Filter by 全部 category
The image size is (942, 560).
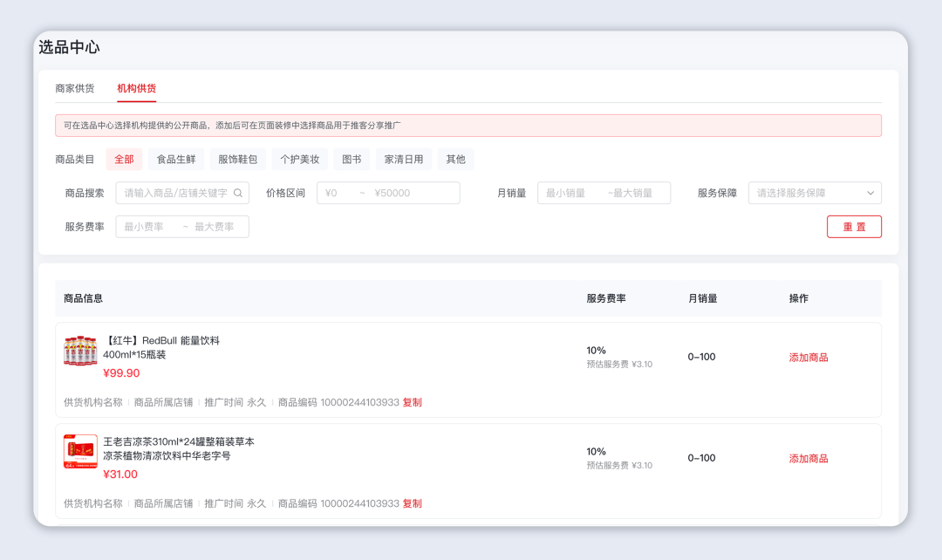[x=124, y=160]
